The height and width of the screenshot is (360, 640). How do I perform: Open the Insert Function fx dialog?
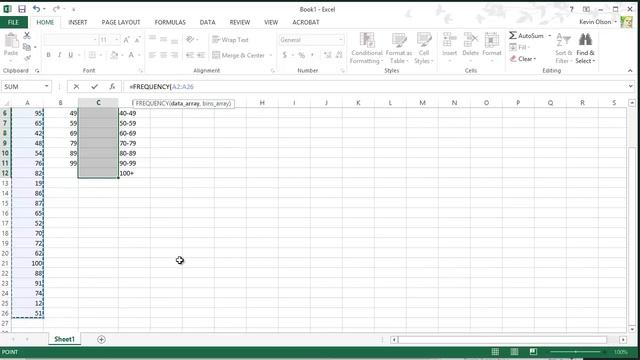click(112, 87)
